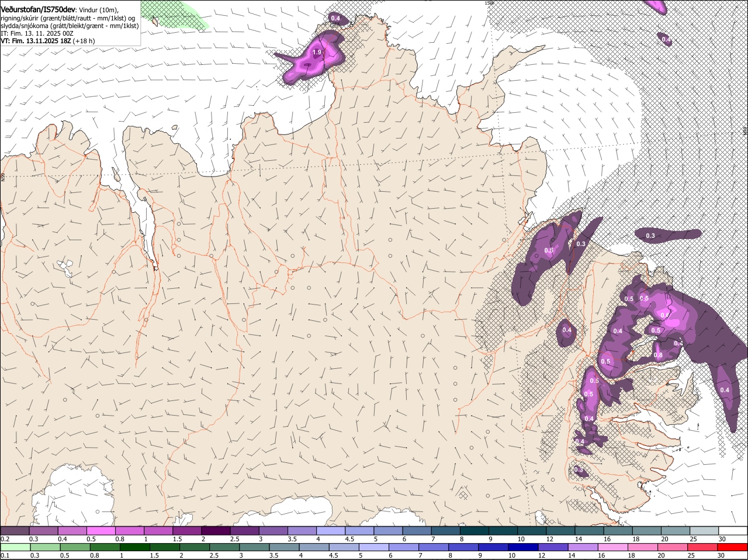Click the 25 swatch in lower rain legend row

703,547
